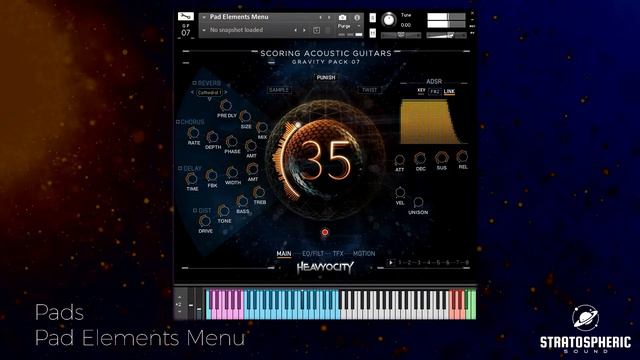Play the motion sequence play button
This screenshot has height=360, width=640.
391,262
